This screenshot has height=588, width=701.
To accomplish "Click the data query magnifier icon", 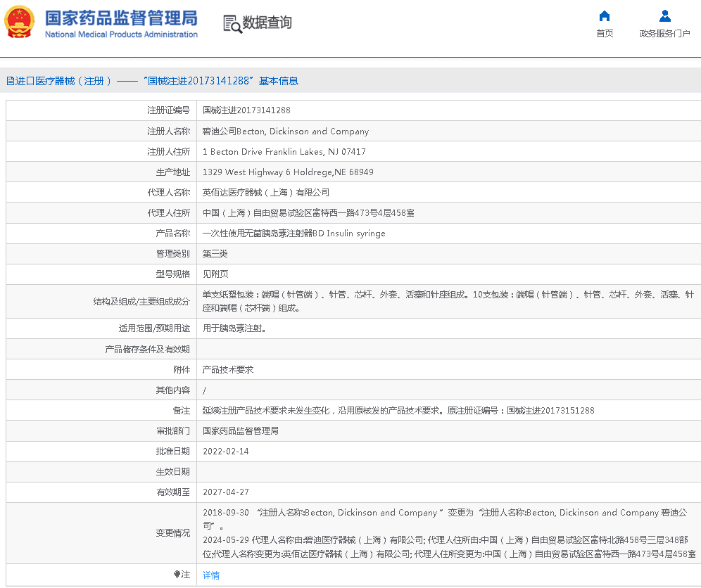I will (x=232, y=23).
